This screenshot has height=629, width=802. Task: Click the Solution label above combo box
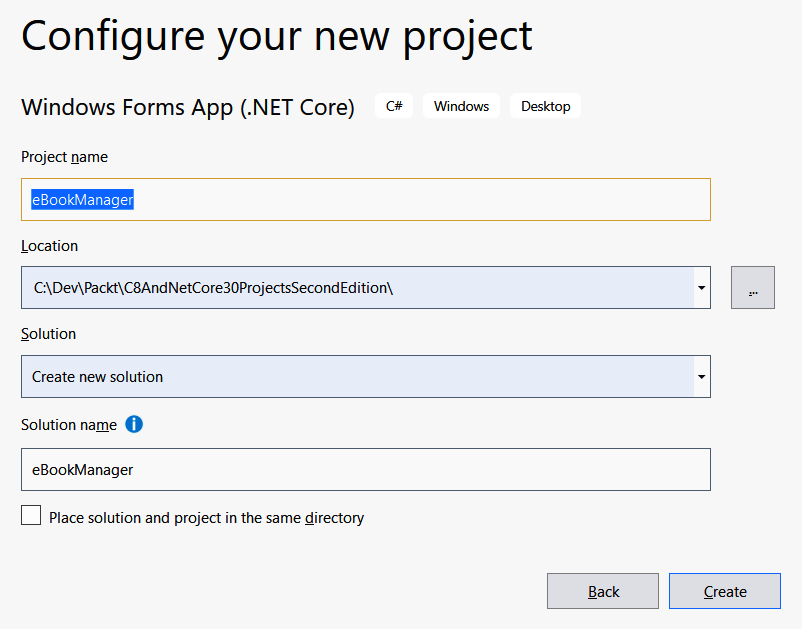point(49,334)
